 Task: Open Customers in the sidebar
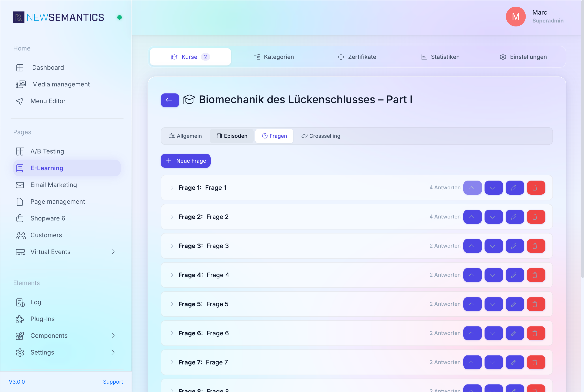67,235
